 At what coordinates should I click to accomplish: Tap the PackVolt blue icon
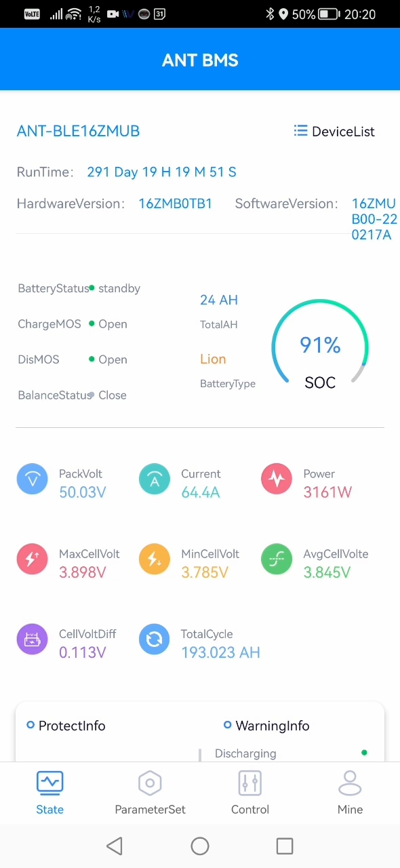click(x=32, y=479)
